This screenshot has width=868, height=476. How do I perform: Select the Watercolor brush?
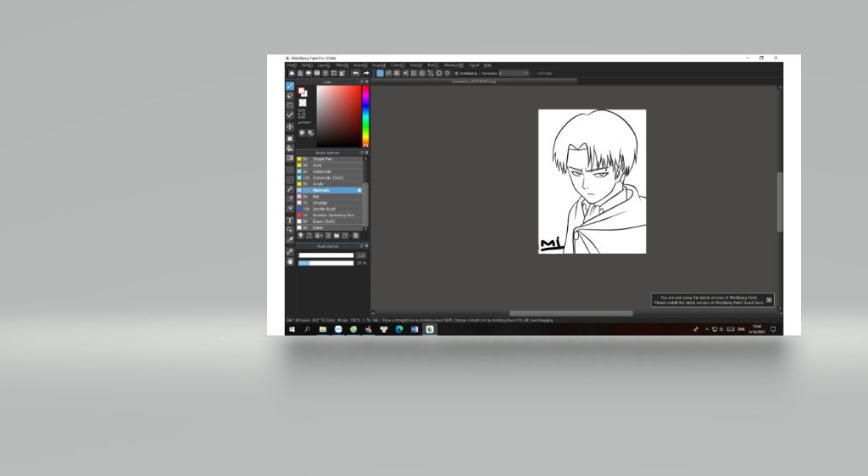(330, 171)
